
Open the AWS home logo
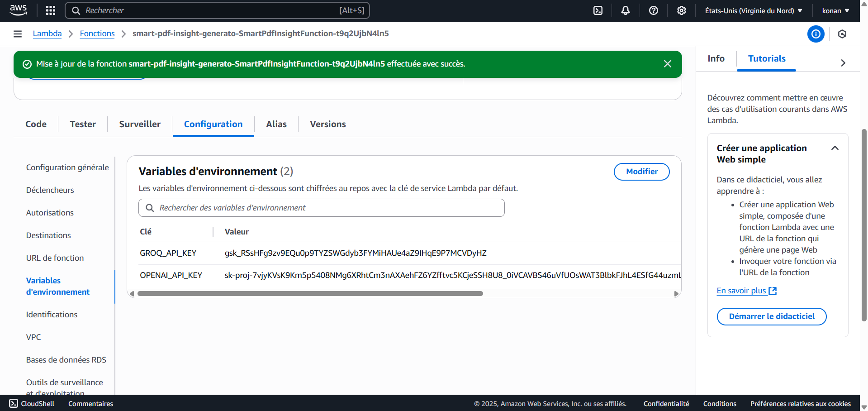click(x=18, y=10)
